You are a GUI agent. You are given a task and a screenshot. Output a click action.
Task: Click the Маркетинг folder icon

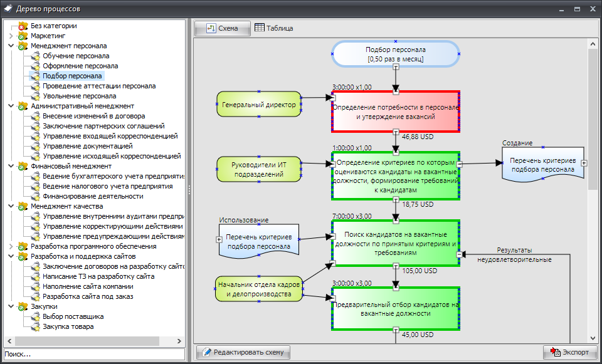pyautogui.click(x=23, y=36)
